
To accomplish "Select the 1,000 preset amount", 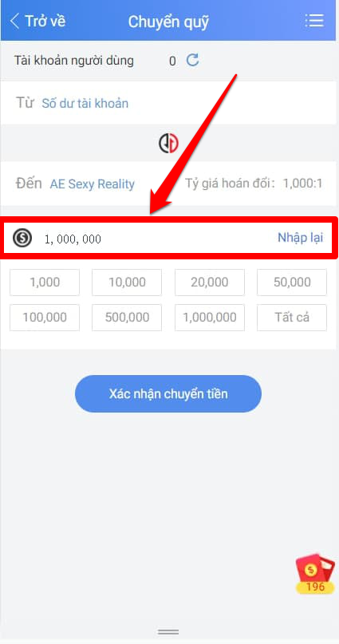I will (45, 282).
